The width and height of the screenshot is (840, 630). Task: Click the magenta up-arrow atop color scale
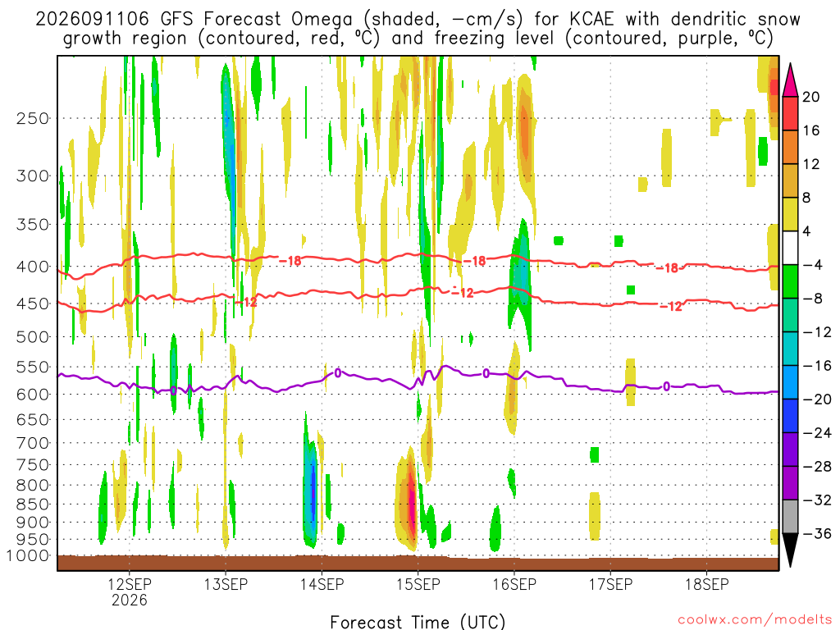tap(790, 80)
